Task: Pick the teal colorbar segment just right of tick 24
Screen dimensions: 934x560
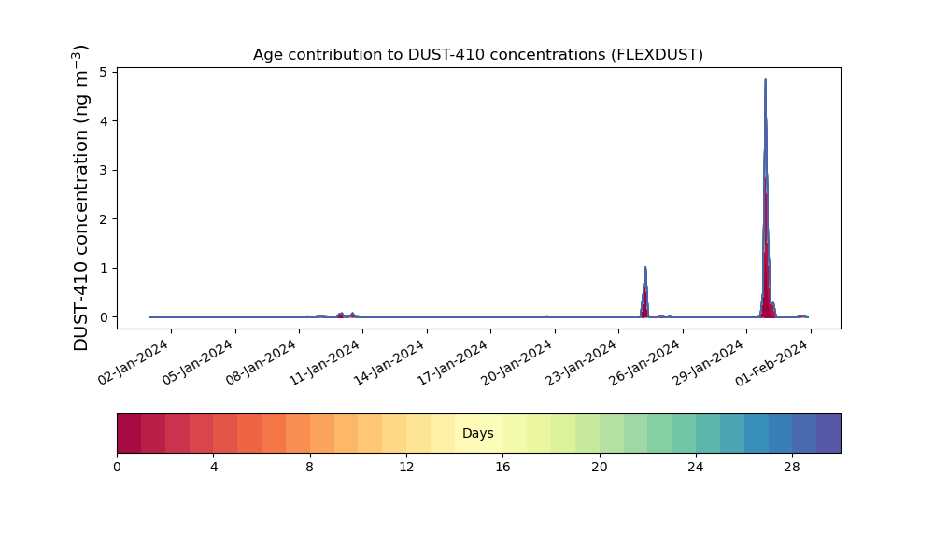Action: (708, 433)
